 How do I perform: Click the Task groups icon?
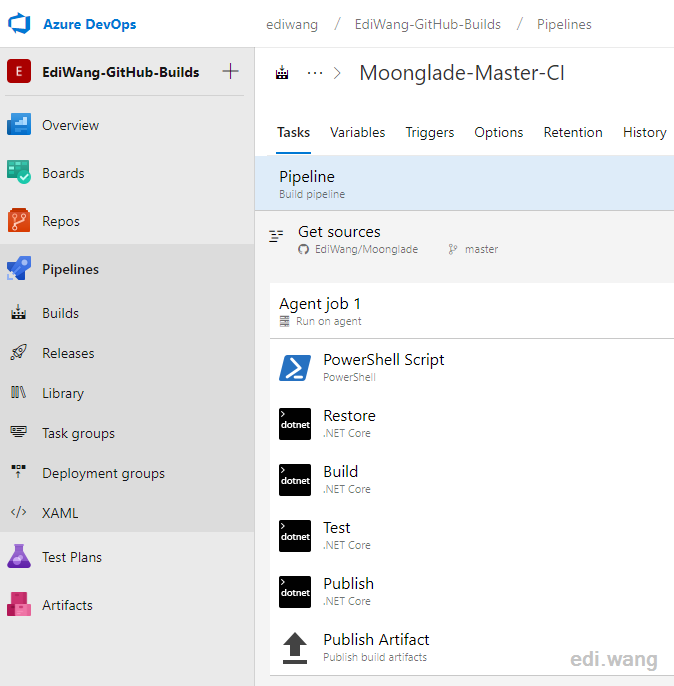tap(18, 432)
